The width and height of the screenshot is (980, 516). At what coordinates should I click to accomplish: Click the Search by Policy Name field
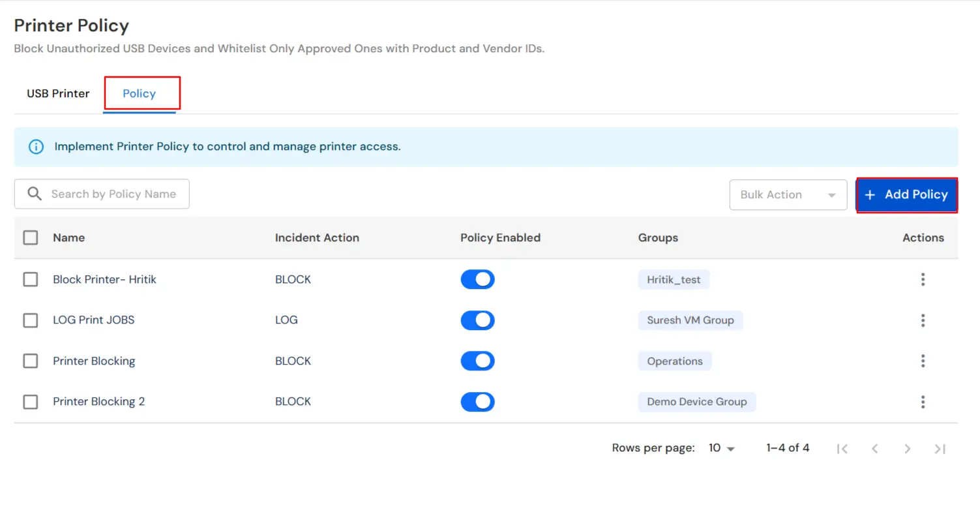[x=111, y=194]
